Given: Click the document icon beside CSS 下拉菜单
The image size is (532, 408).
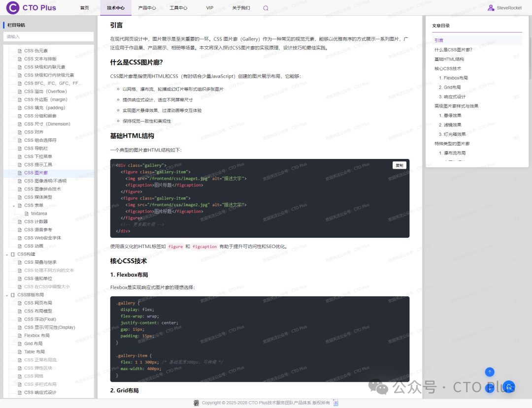Looking at the screenshot, I should tap(20, 157).
